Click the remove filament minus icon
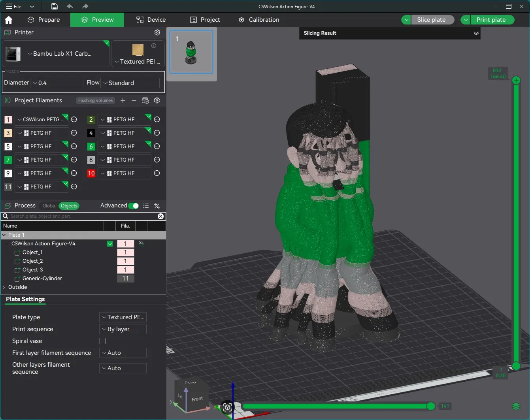 tap(134, 100)
